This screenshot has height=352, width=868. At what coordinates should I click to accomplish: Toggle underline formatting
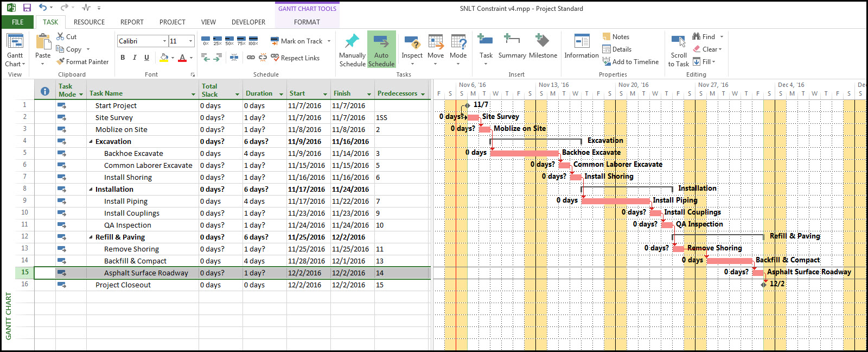click(146, 57)
